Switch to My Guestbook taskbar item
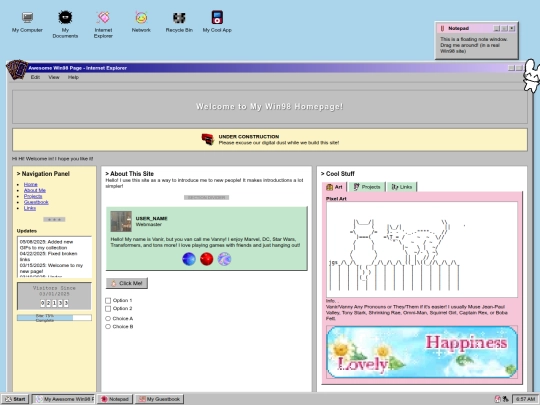 (x=159, y=399)
